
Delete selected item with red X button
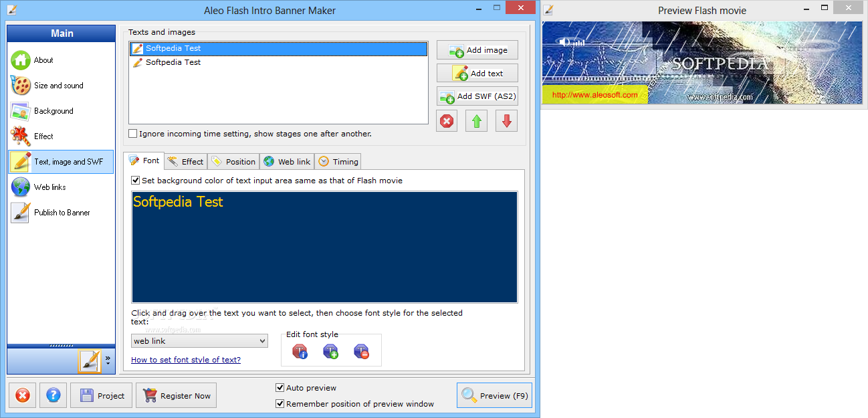(x=447, y=121)
